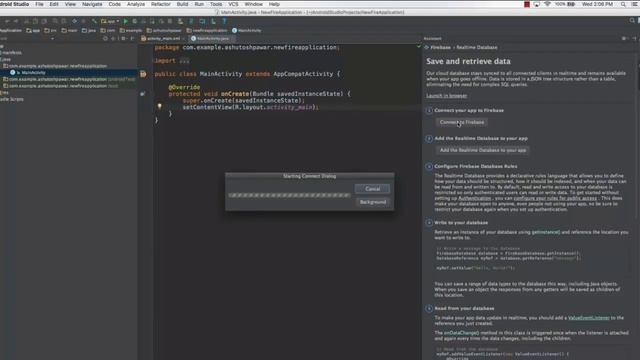Image resolution: width=640 pixels, height=360 pixels.
Task: Click 'Realtime Database' in Assistant breadcrumb
Action: [x=477, y=47]
